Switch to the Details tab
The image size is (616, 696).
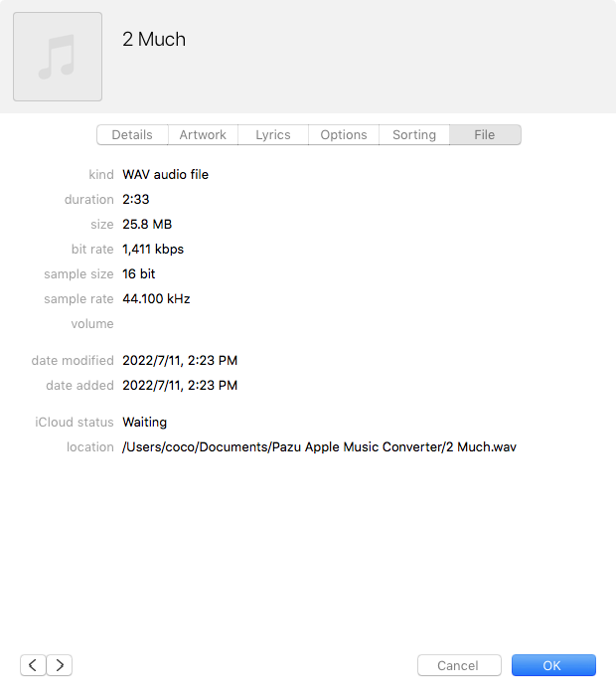132,135
